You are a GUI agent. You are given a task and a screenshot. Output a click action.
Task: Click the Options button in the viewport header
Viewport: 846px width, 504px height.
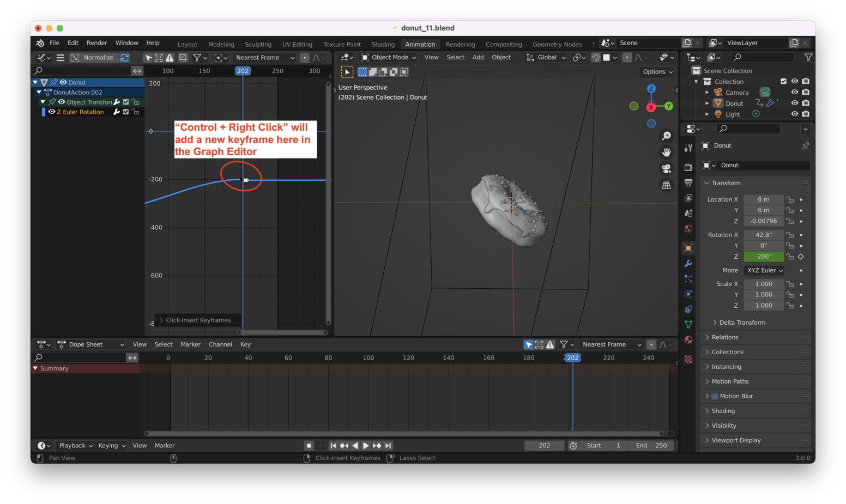pyautogui.click(x=656, y=71)
